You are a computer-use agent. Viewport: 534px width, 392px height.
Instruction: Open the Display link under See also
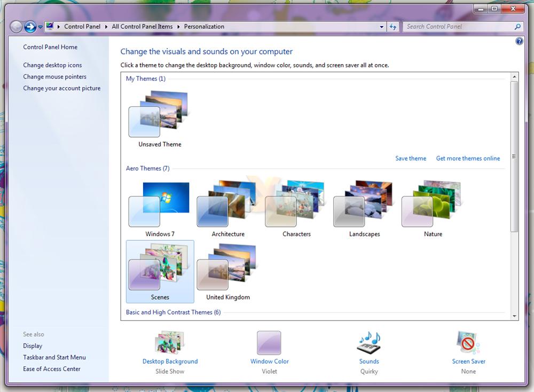tap(33, 346)
